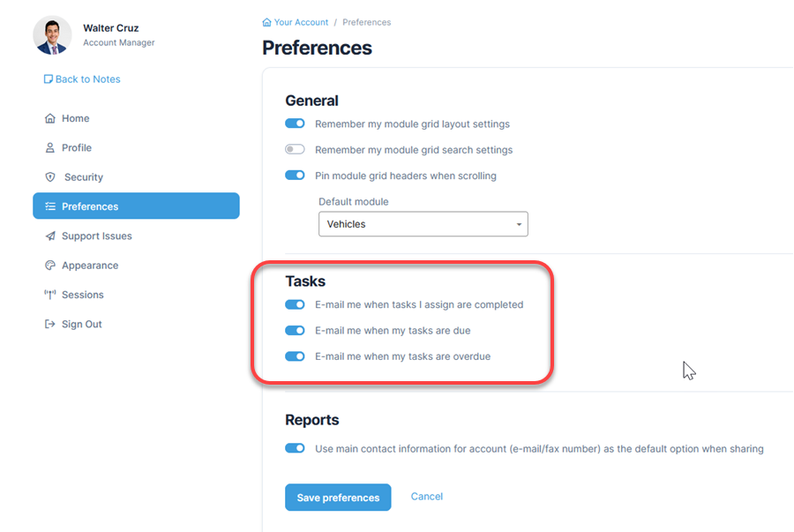Click the Save preferences button

tap(338, 498)
